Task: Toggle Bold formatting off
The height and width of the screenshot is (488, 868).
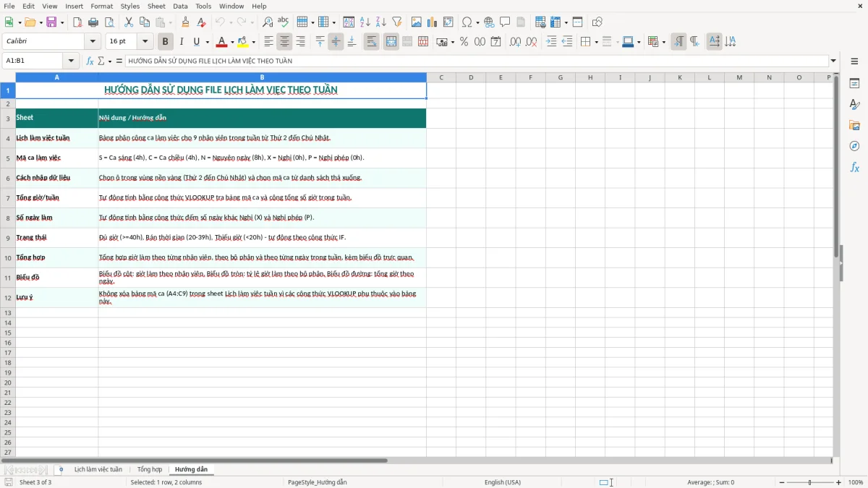Action: tap(165, 42)
